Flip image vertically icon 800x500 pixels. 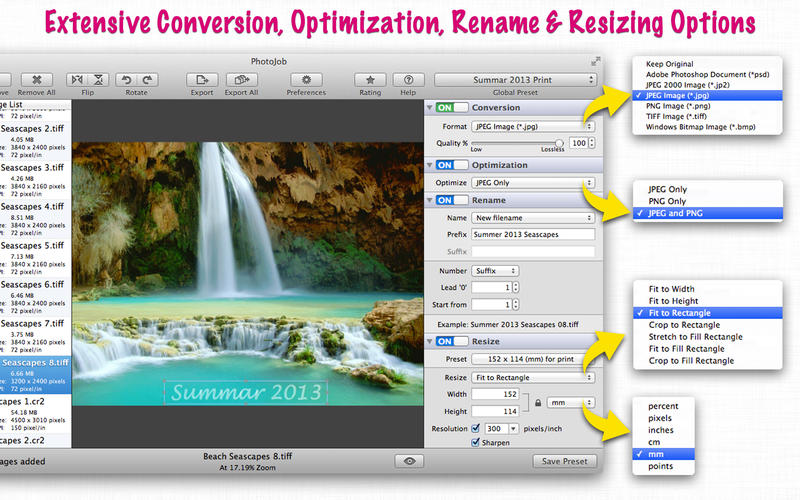tap(98, 80)
